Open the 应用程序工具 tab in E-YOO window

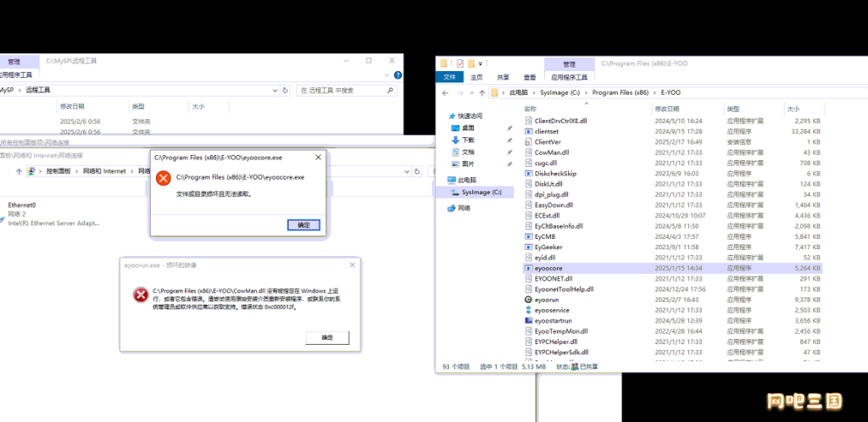coord(569,77)
